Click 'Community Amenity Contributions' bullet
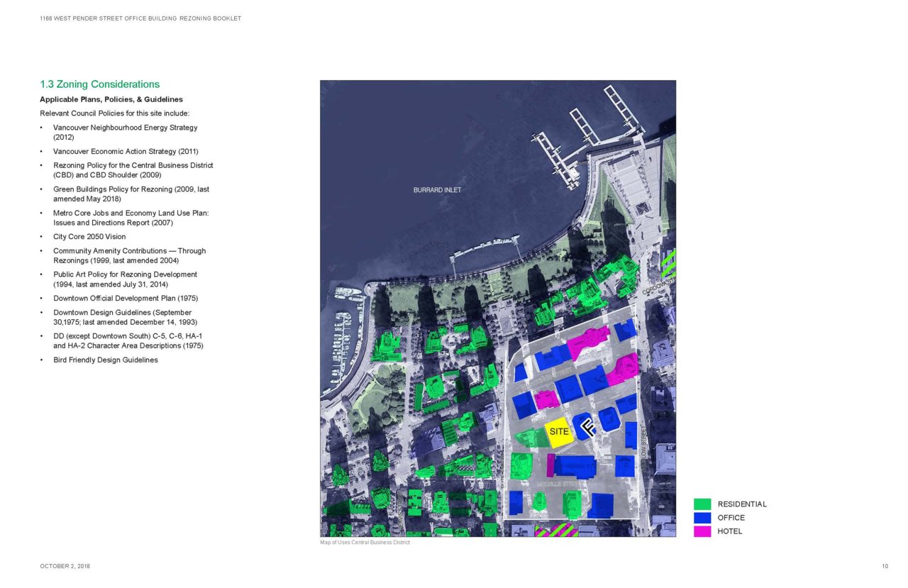The height and width of the screenshot is (588, 908). [129, 255]
